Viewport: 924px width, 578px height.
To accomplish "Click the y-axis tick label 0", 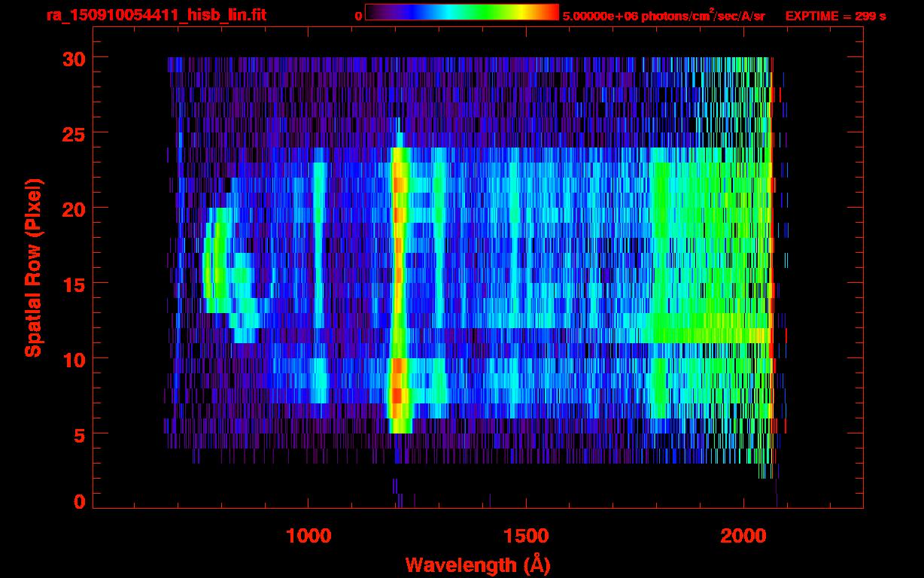I will click(80, 501).
